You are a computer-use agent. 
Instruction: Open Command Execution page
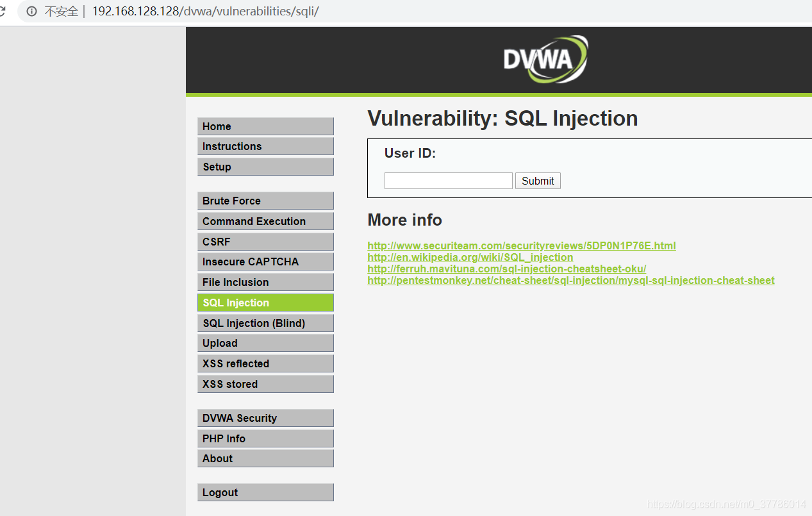tap(265, 221)
